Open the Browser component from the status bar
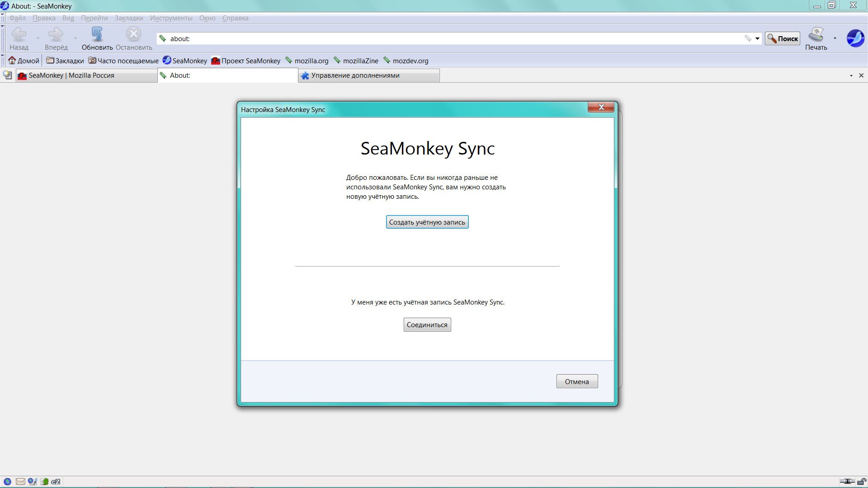Screen dimensions: 868x488 7,482
